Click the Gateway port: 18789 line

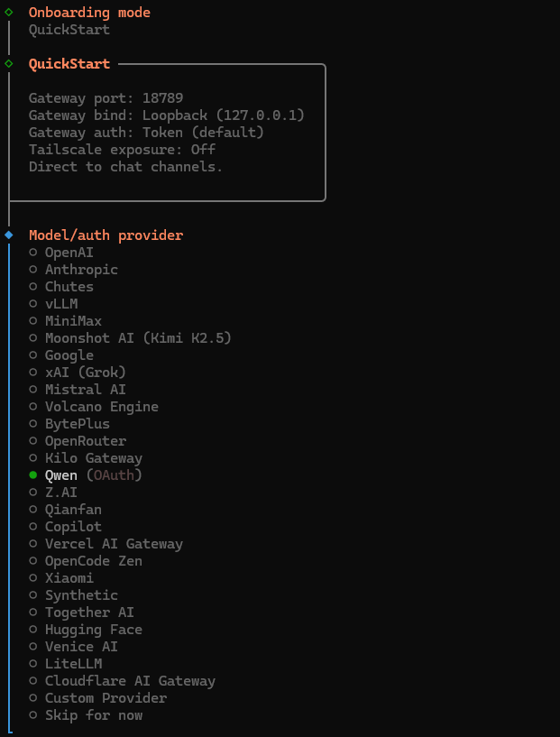pos(106,98)
